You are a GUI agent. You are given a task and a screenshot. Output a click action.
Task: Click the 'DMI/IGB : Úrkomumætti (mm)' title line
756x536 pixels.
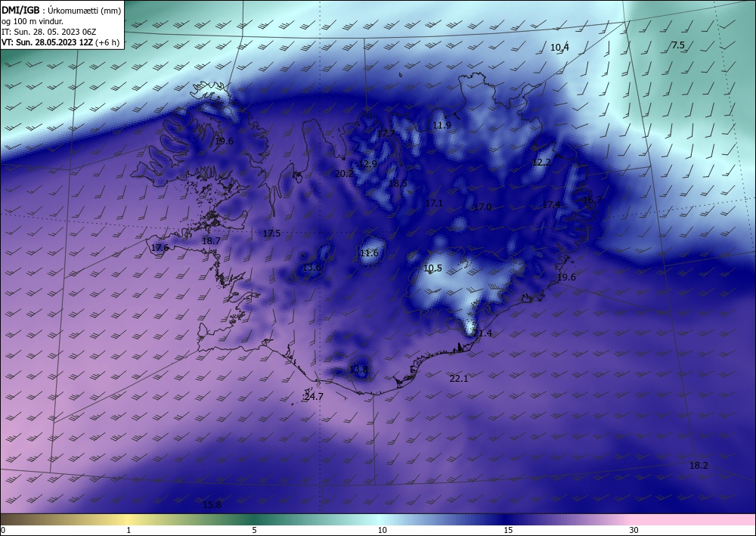pos(61,11)
